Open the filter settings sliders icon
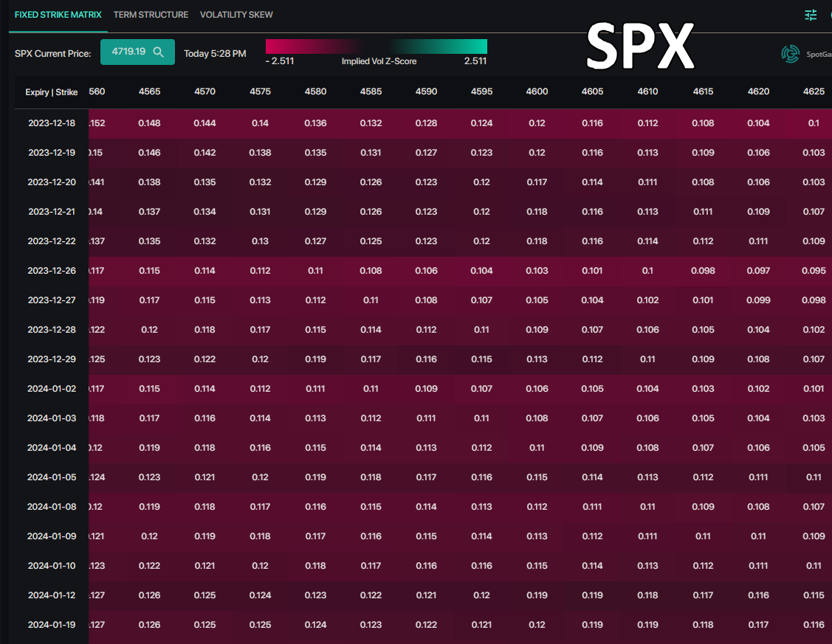Screen dimensions: 832x644 (x=811, y=15)
